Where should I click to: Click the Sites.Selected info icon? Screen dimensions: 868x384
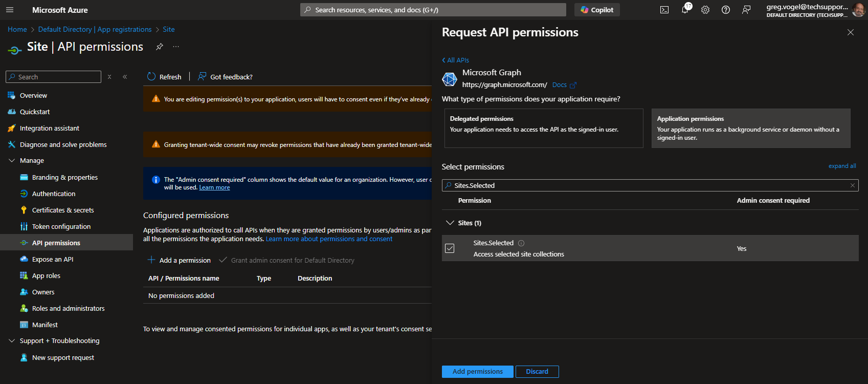pos(521,243)
